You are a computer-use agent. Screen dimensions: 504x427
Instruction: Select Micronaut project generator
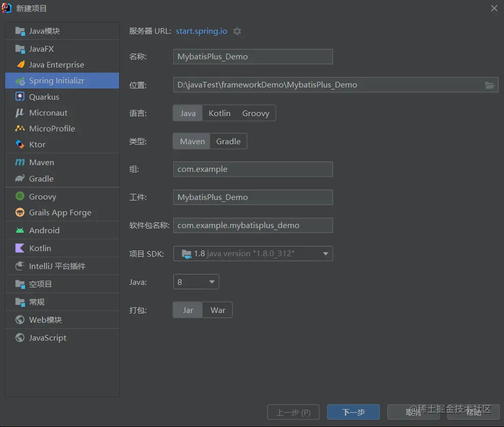click(62, 113)
